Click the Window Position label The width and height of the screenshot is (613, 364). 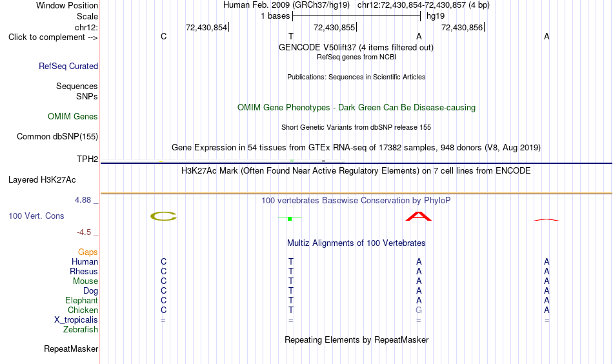coord(67,5)
